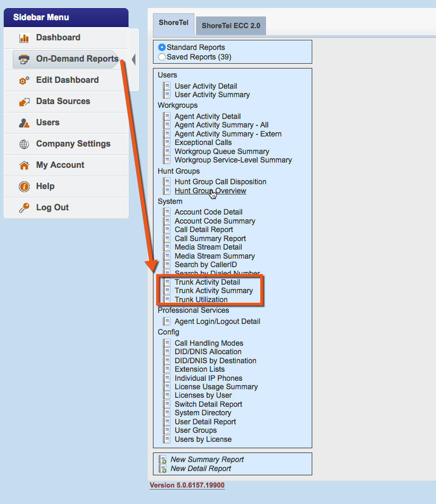Click the Log Out key icon
Screen dimensions: 436x504
click(x=24, y=208)
